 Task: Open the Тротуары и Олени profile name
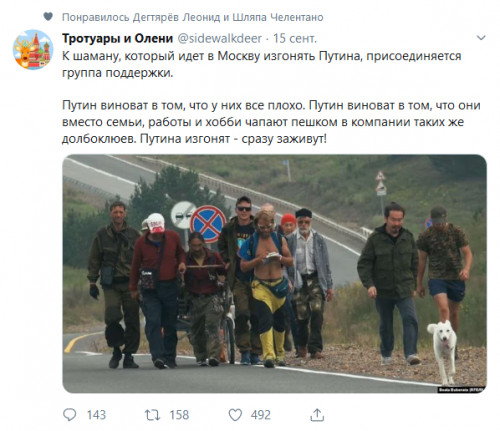[117, 39]
